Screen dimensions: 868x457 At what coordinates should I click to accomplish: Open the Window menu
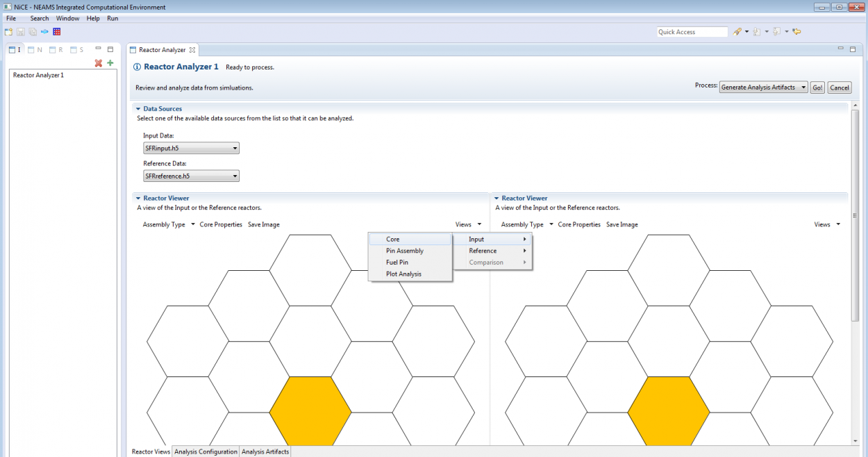pos(67,18)
